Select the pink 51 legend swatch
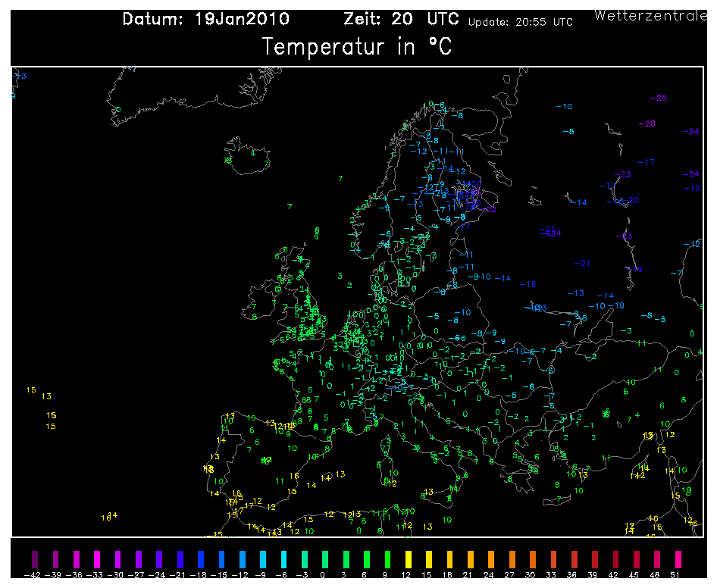Image resolution: width=717 pixels, height=588 pixels. (678, 560)
